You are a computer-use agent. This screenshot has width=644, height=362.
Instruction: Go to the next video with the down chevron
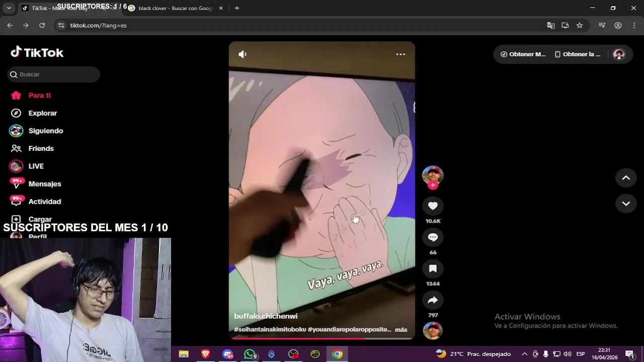(626, 204)
